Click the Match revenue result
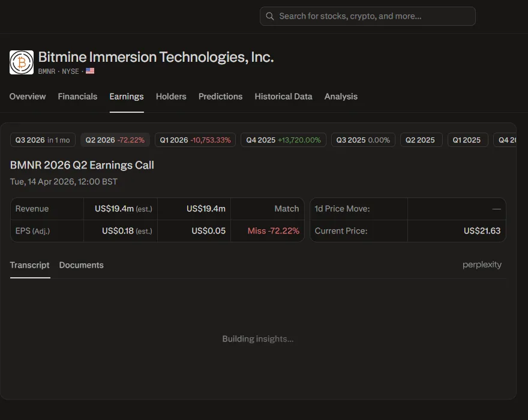The width and height of the screenshot is (528, 420). coord(287,209)
